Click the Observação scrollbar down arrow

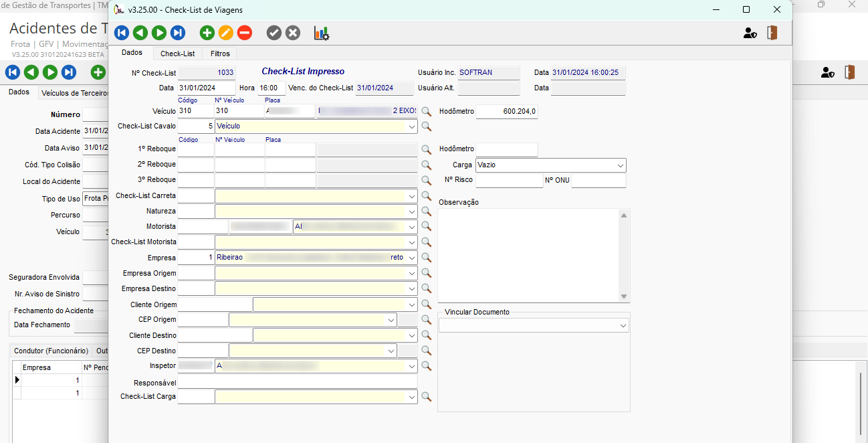pos(624,296)
